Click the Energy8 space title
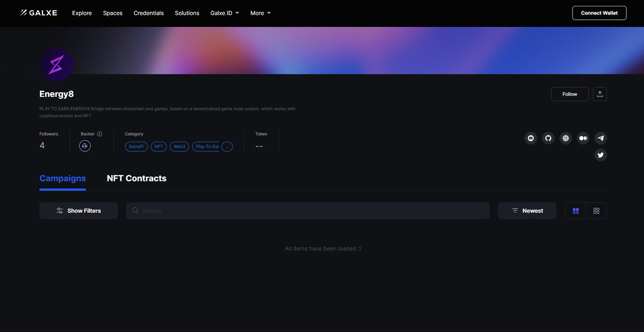Screen dimensions: 644x332 [x=56, y=94]
